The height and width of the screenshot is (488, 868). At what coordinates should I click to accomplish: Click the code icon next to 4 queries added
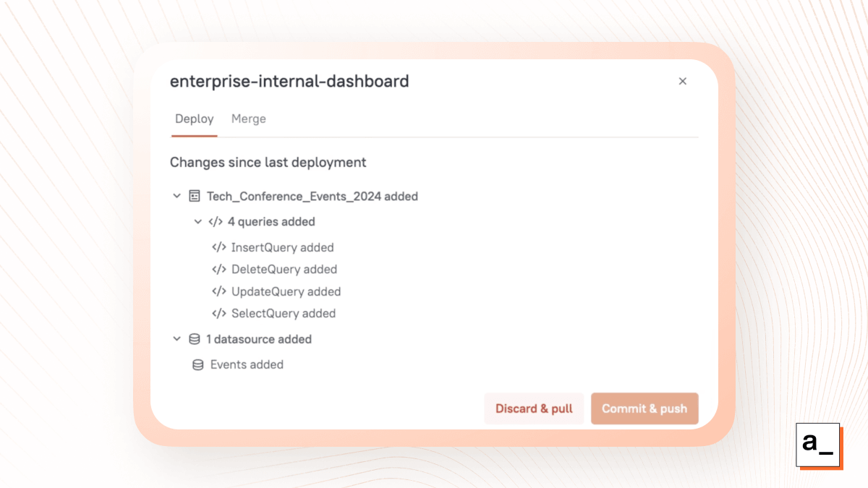pyautogui.click(x=214, y=221)
